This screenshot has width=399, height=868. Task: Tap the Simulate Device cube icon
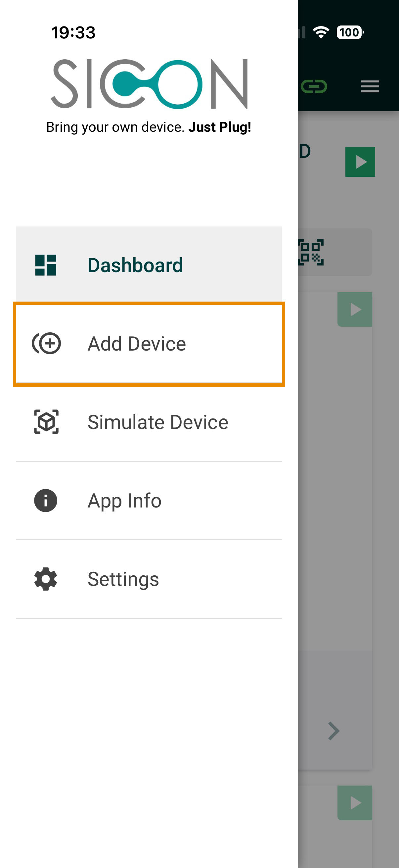[46, 421]
